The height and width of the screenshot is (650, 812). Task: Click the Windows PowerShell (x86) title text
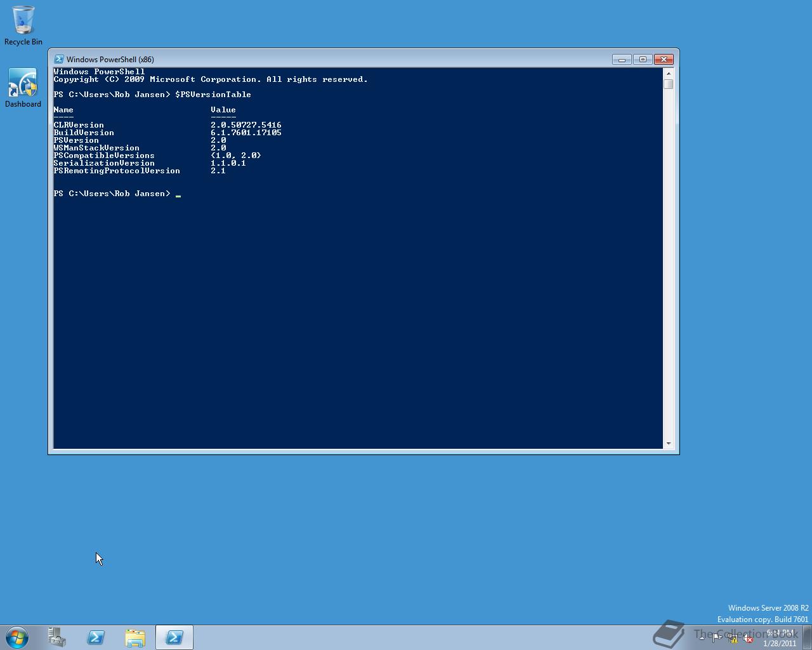tap(110, 60)
